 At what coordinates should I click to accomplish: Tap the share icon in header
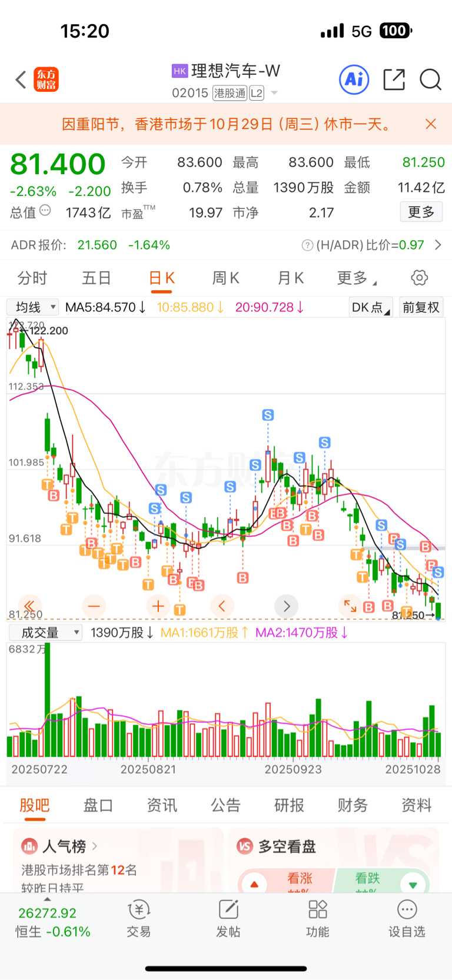(394, 79)
